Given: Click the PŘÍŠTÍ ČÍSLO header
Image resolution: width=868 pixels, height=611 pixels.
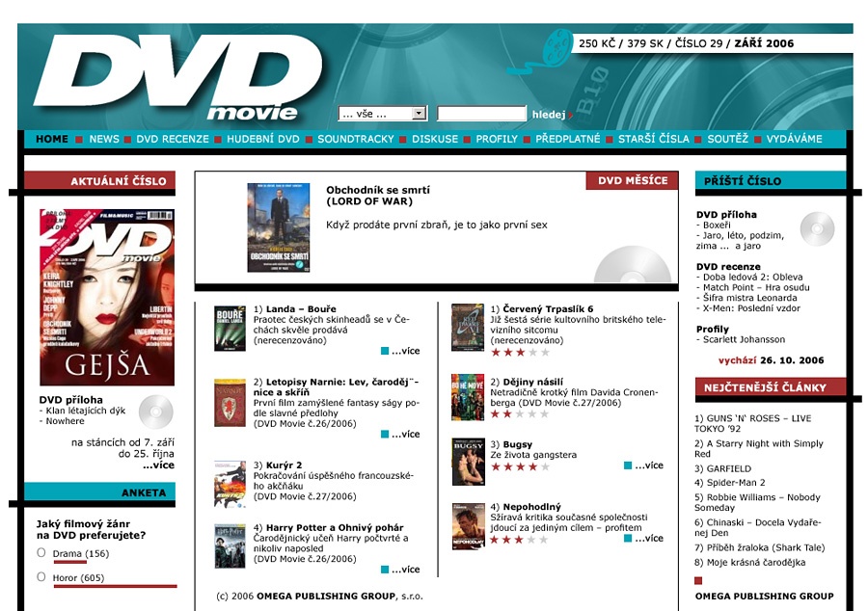Looking at the screenshot, I should 771,181.
